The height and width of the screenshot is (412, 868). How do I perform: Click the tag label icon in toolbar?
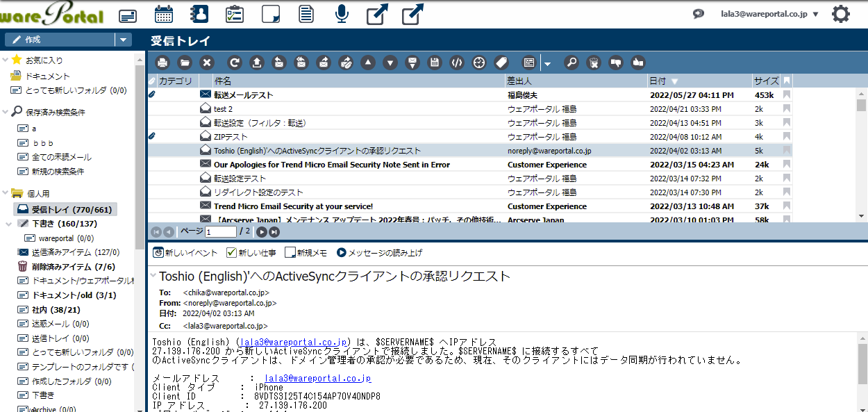point(501,63)
